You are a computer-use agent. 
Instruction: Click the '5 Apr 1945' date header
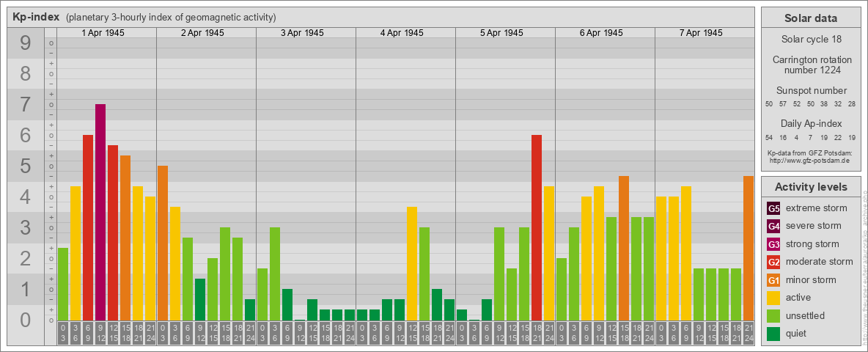click(501, 33)
